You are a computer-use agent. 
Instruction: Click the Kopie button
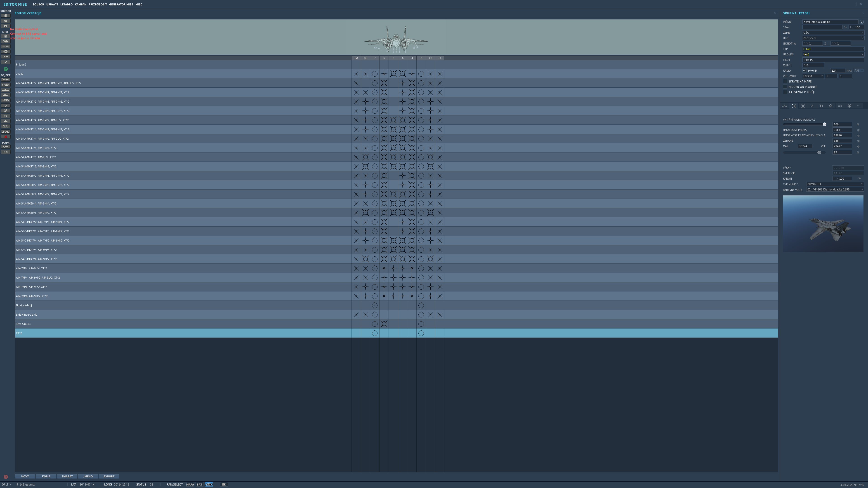46,476
